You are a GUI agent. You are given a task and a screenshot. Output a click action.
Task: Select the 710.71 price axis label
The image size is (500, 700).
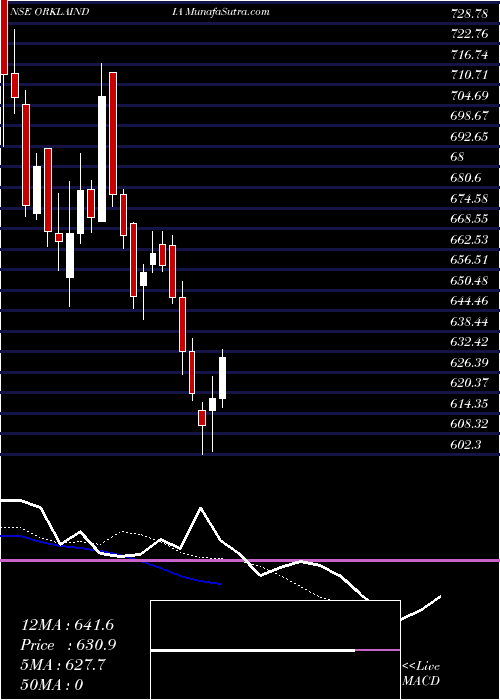(469, 75)
